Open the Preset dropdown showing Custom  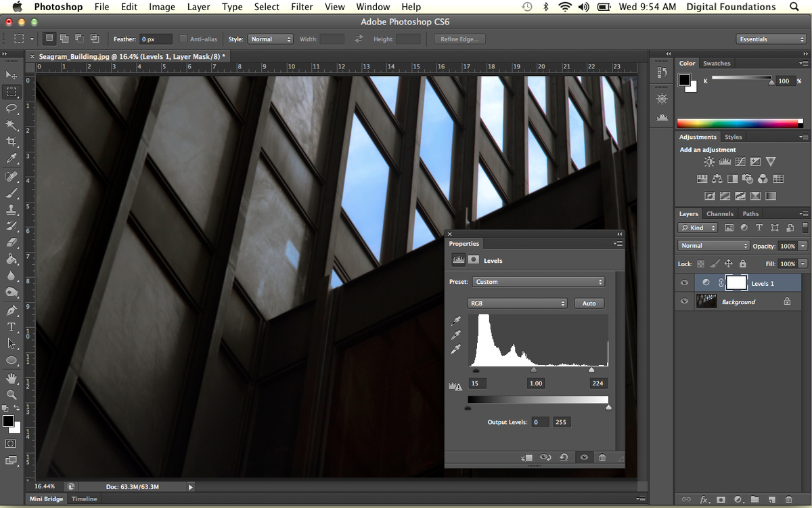coord(538,282)
